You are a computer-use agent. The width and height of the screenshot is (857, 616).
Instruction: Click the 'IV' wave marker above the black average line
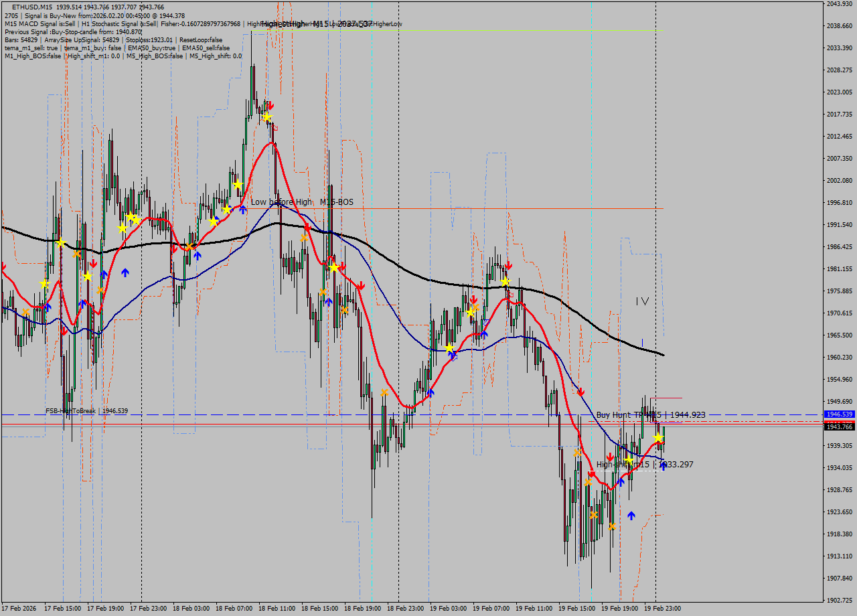(x=642, y=301)
